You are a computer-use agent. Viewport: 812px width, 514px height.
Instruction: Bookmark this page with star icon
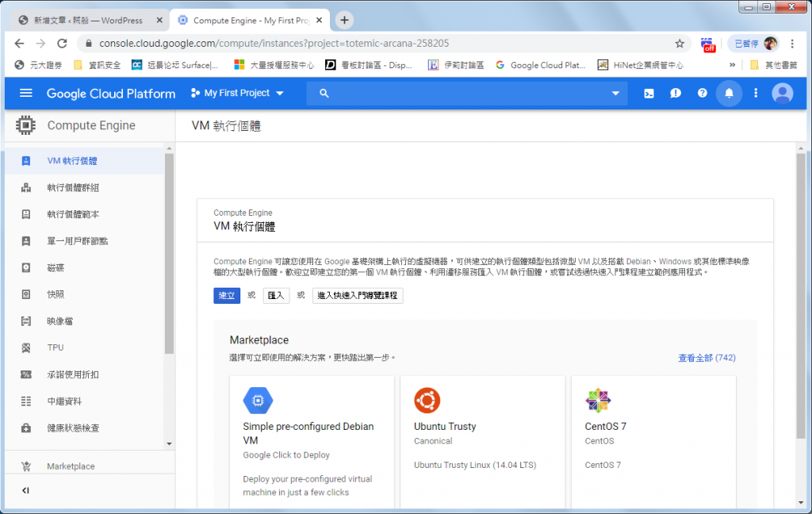click(x=680, y=44)
